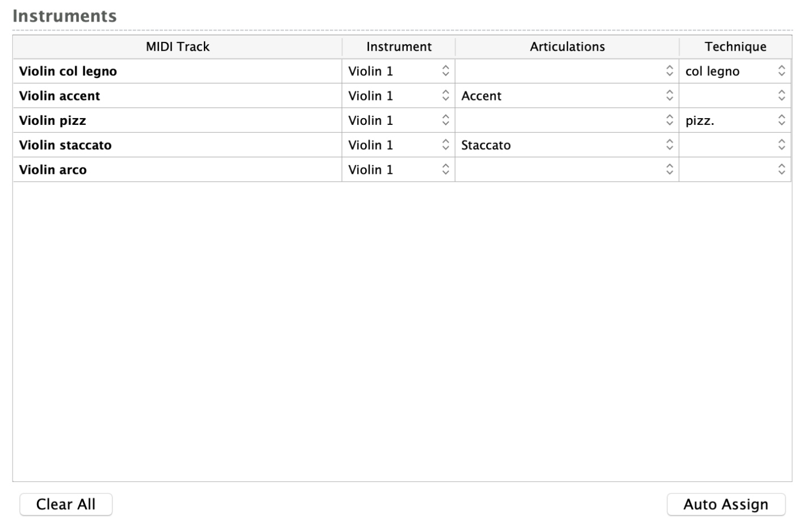Open Instrument dropdown for Violin col legno
The height and width of the screenshot is (524, 812).
(x=399, y=71)
